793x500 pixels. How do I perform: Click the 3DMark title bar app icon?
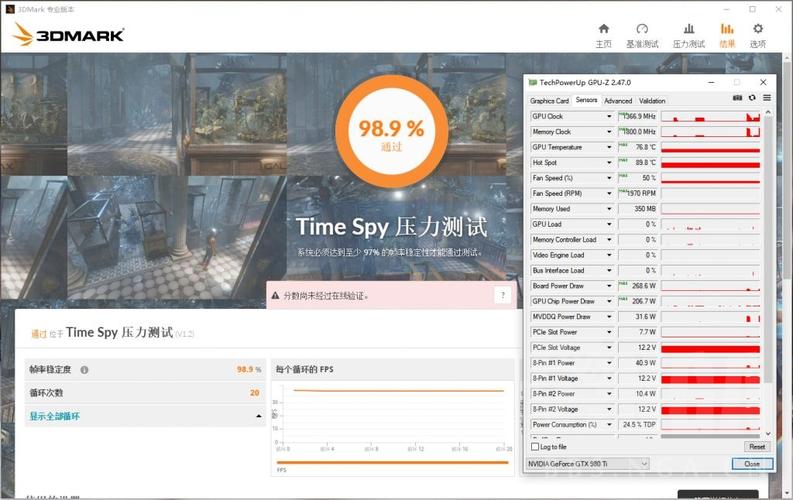coord(10,9)
